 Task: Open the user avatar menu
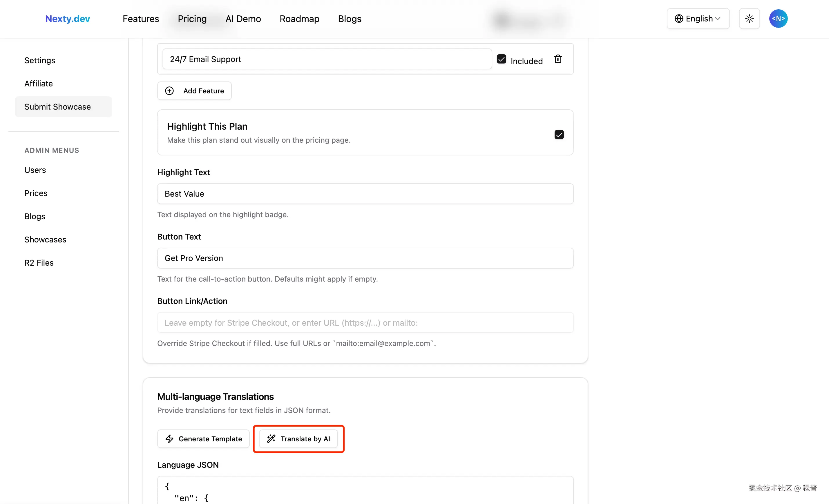pos(778,19)
